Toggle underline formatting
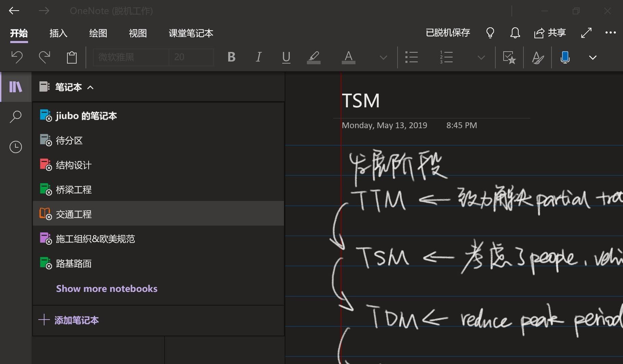Image resolution: width=623 pixels, height=364 pixels. (x=286, y=57)
